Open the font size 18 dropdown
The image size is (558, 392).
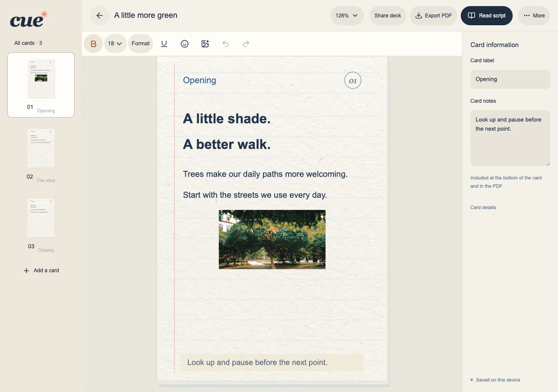pos(115,44)
